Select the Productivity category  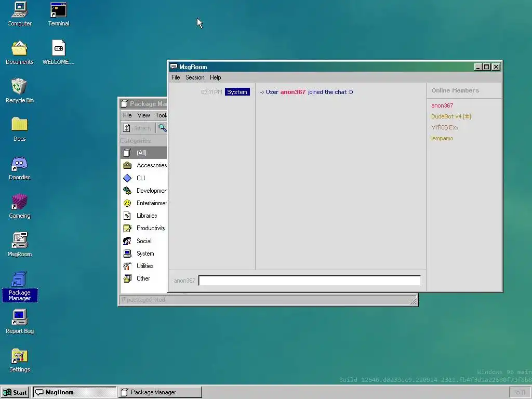pos(144,228)
